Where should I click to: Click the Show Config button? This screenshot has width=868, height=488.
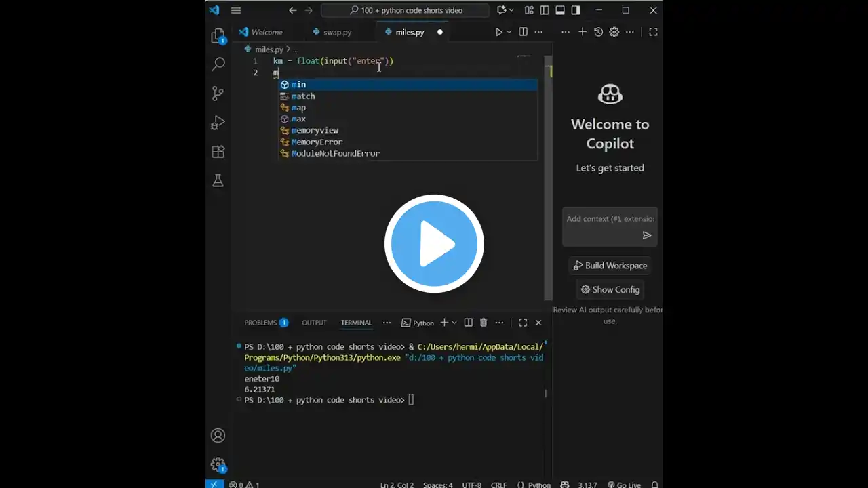pos(610,289)
